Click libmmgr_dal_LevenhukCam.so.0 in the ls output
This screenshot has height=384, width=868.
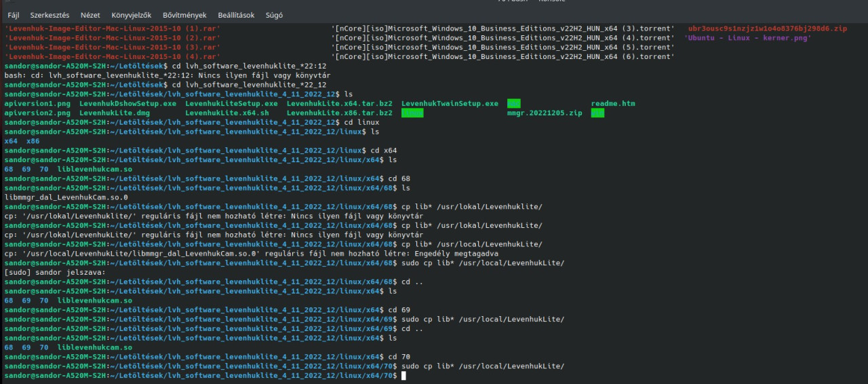coord(66,197)
